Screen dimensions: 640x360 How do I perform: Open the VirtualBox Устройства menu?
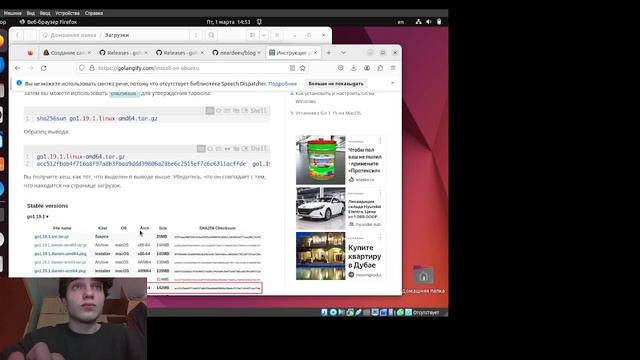point(67,13)
